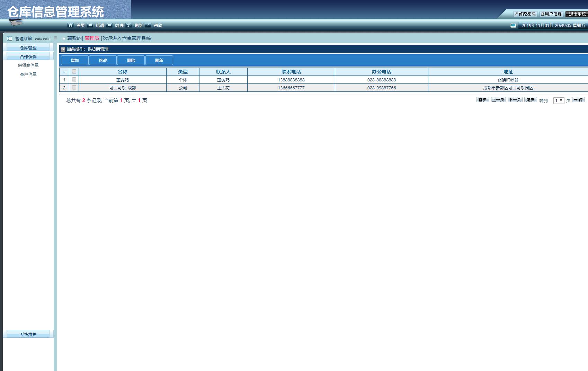Click the refresh icon beside 刷新 in top bar
This screenshot has height=371, width=588.
(129, 25)
